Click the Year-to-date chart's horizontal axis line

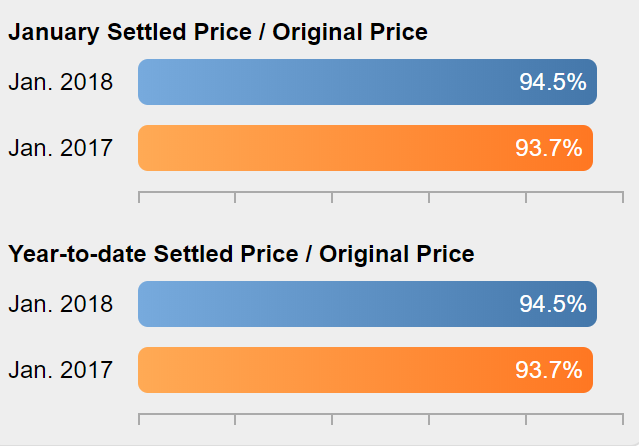click(381, 414)
